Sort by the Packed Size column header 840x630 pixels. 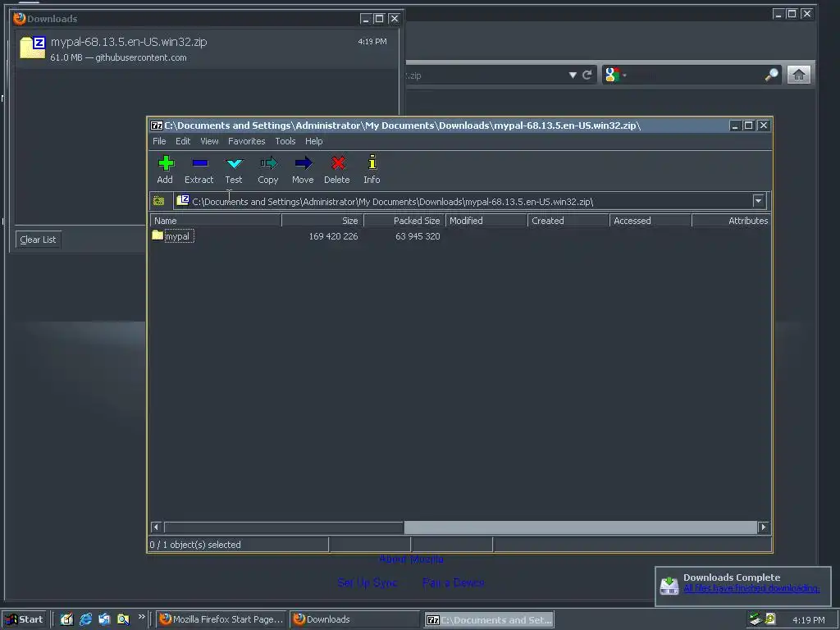404,221
